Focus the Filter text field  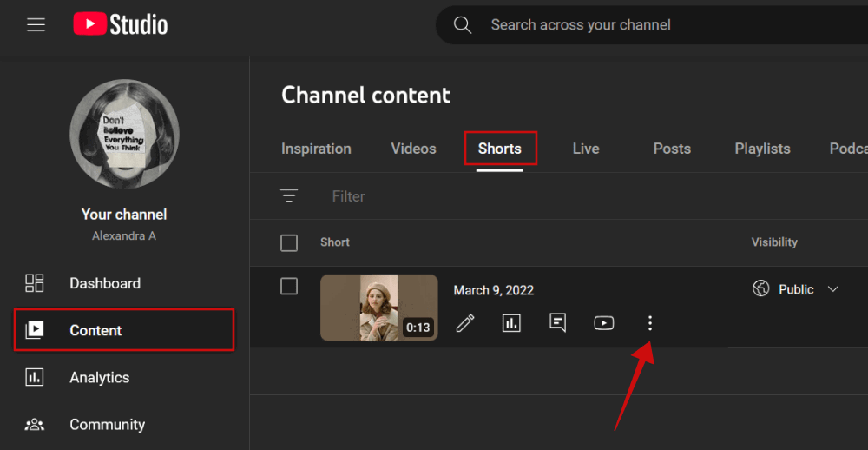pos(348,196)
